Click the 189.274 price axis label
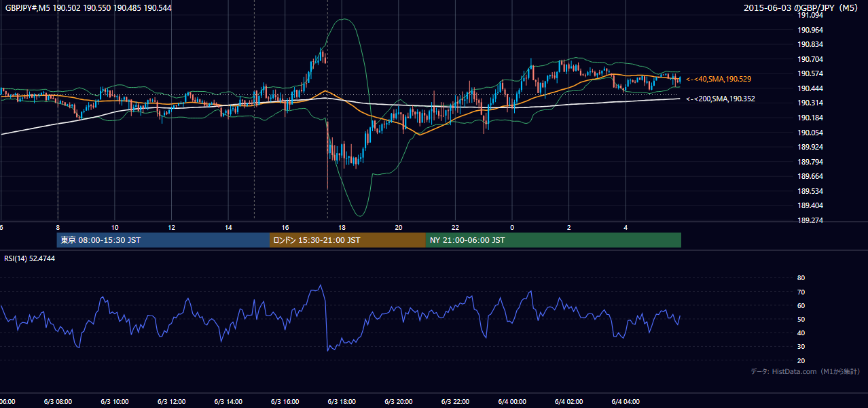Screen dimensions: 868x408 pyautogui.click(x=810, y=220)
